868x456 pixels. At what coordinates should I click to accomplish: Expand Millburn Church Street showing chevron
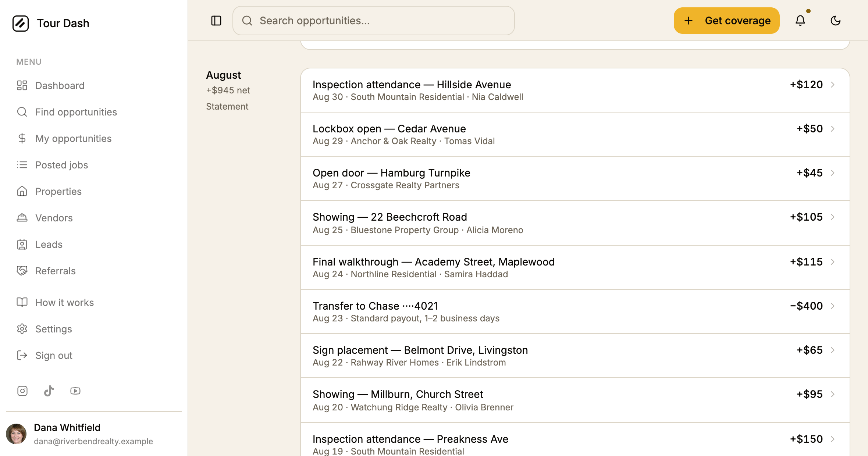[833, 394]
